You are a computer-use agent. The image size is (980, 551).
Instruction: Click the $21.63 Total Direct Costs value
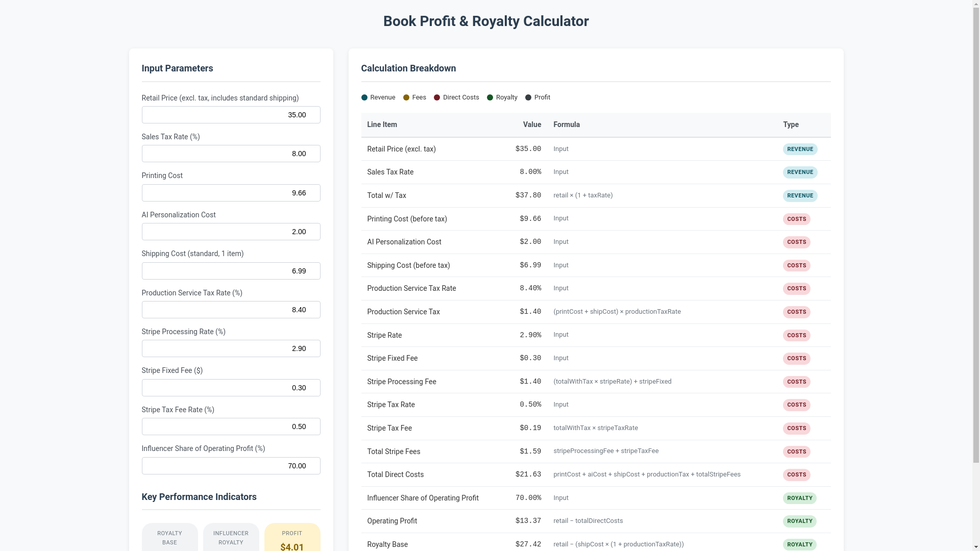tap(528, 474)
